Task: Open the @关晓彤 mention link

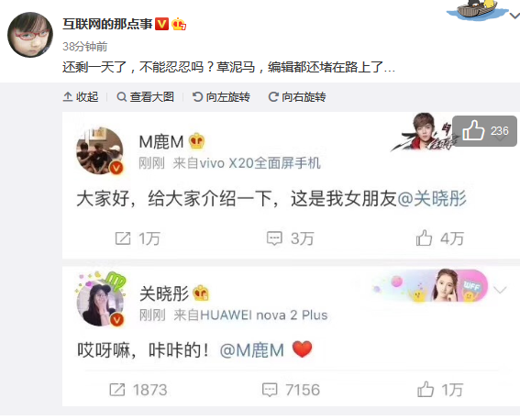Action: coord(432,199)
